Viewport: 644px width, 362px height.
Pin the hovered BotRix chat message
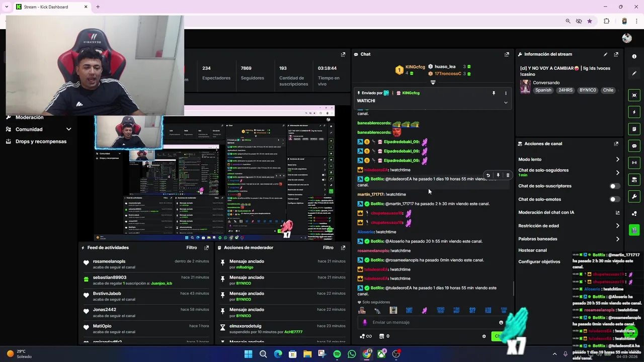tap(498, 175)
